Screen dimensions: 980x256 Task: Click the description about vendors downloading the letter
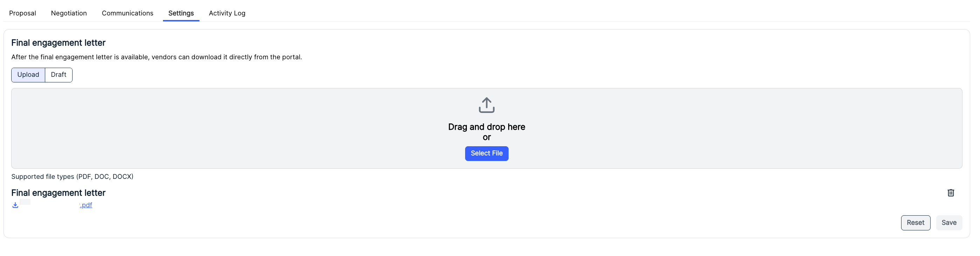pos(156,57)
